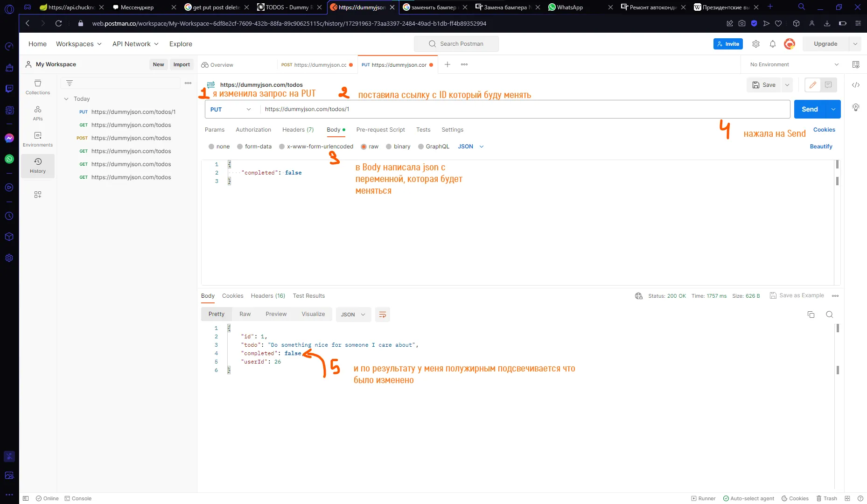Screen dimensions: 867x504
Task: Open the Upgrade arrow dropdown
Action: pos(855,44)
